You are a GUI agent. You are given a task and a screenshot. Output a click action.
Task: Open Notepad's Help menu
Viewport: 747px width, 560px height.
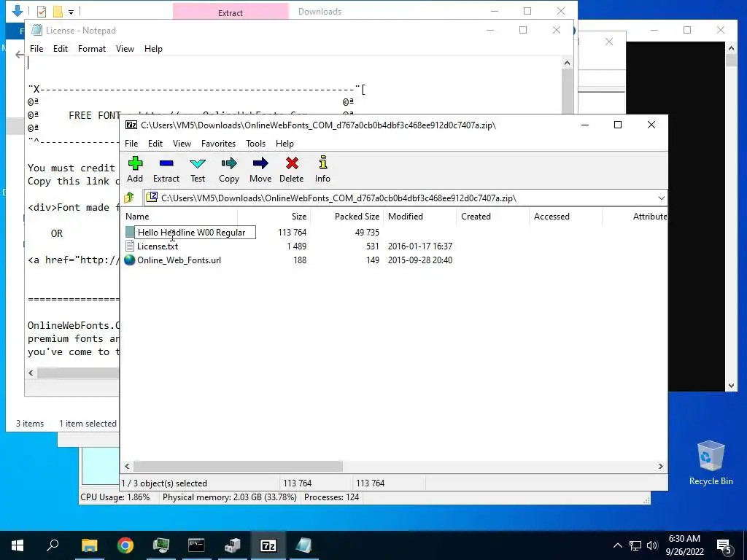pos(153,49)
